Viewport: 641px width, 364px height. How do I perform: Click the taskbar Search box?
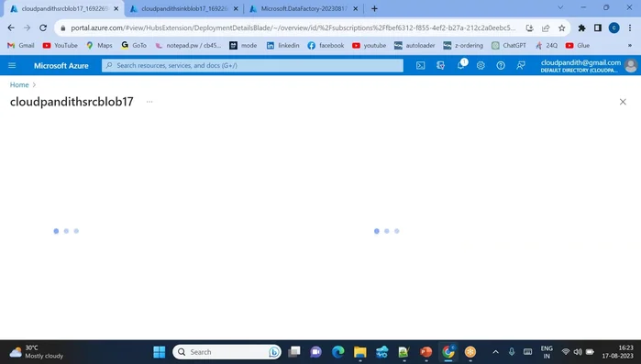(227, 352)
